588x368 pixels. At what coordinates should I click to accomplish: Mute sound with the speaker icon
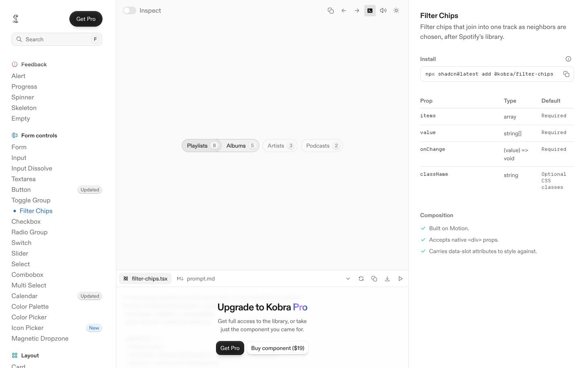(383, 11)
